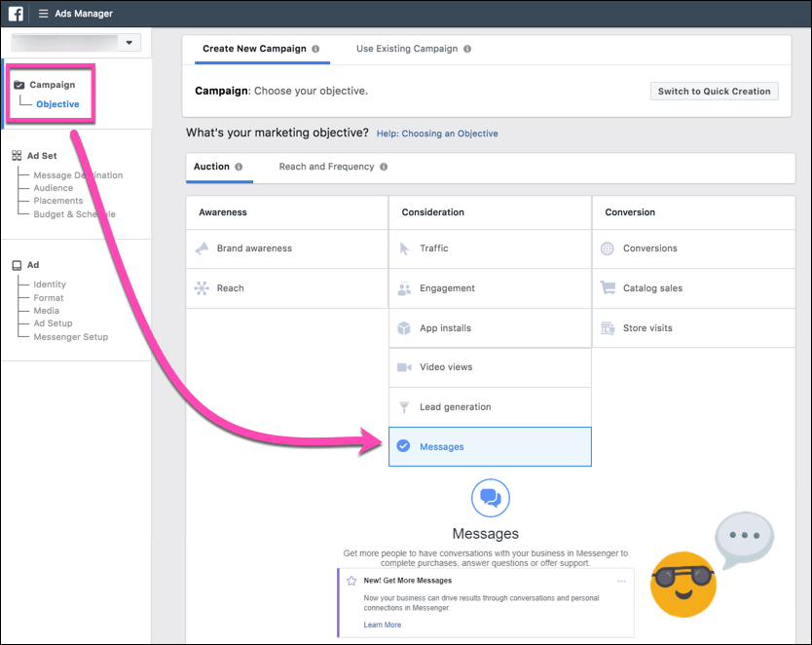
Task: Select the Auction tab
Action: (x=211, y=167)
